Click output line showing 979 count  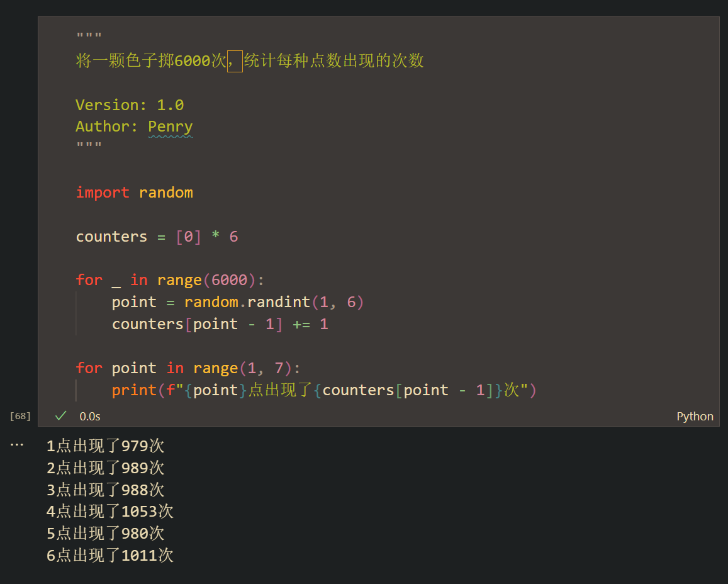[105, 446]
